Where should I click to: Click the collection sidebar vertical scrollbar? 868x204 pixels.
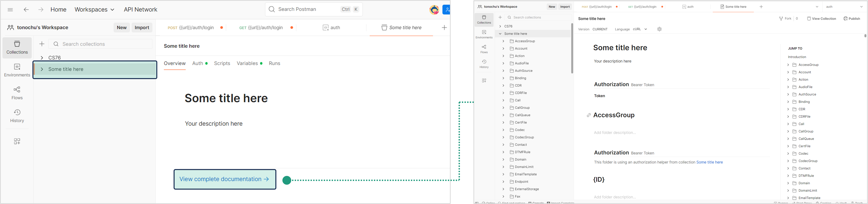572,49
